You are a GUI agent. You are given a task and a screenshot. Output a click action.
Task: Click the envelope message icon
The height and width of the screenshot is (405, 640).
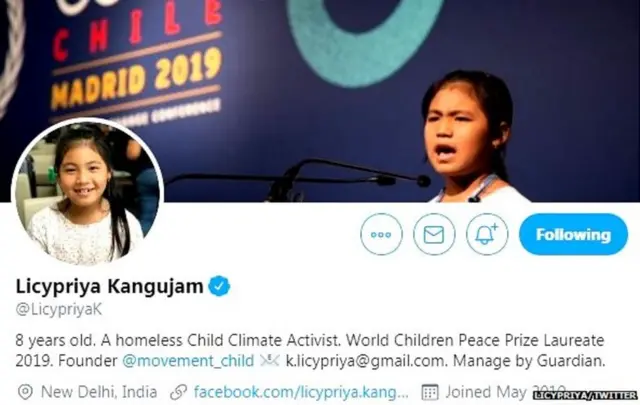pyautogui.click(x=434, y=234)
